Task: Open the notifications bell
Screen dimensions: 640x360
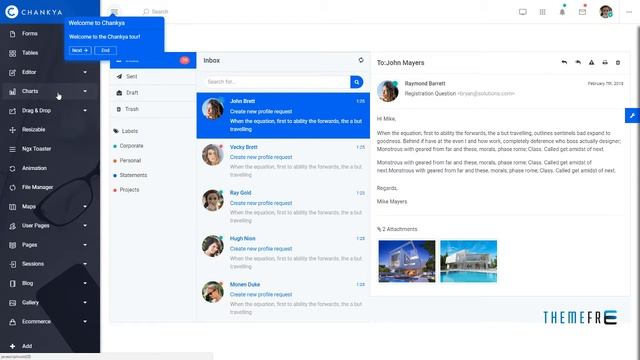Action: click(562, 12)
